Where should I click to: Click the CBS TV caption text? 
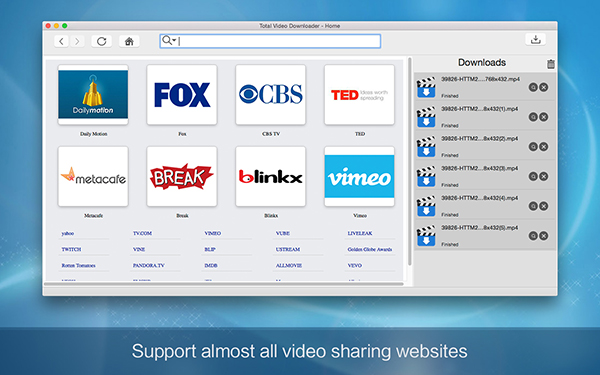pyautogui.click(x=271, y=134)
